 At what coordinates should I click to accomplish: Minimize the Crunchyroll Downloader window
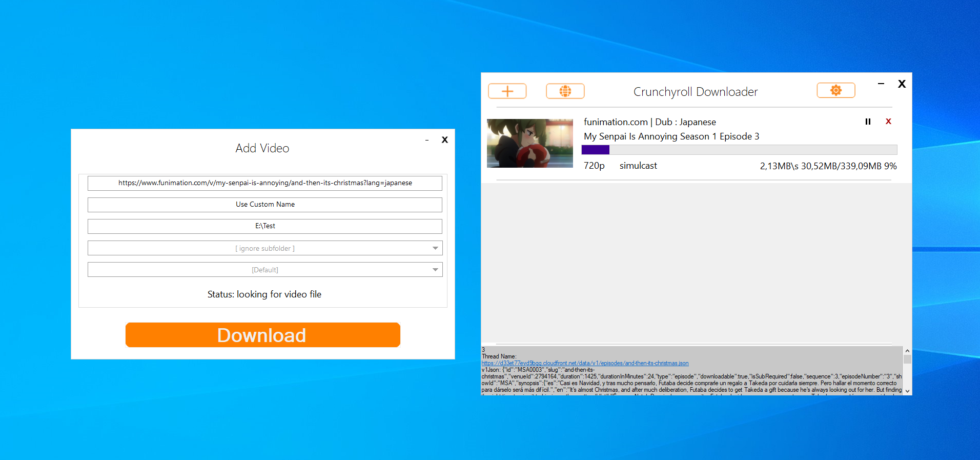coord(881,84)
